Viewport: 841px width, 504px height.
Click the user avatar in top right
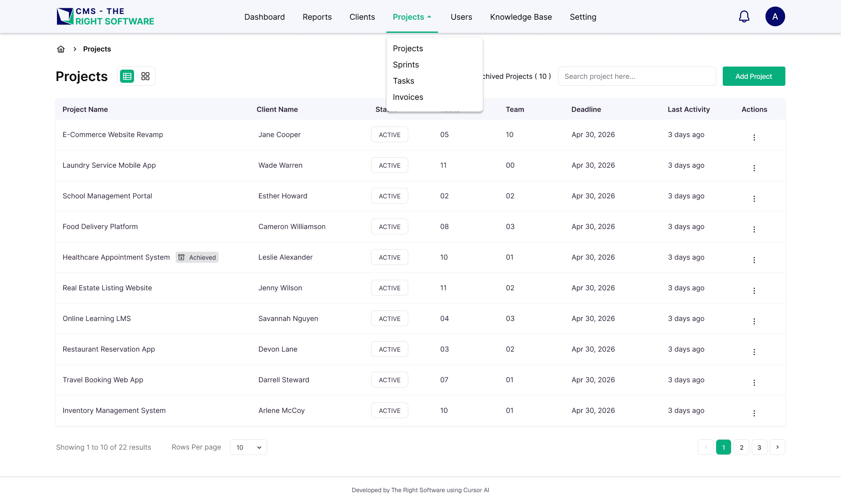tap(775, 16)
